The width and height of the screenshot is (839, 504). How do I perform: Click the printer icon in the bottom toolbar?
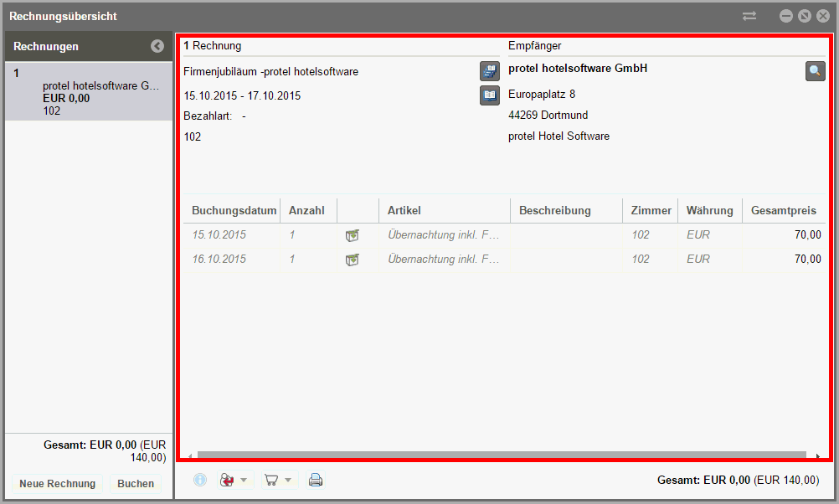pyautogui.click(x=316, y=481)
